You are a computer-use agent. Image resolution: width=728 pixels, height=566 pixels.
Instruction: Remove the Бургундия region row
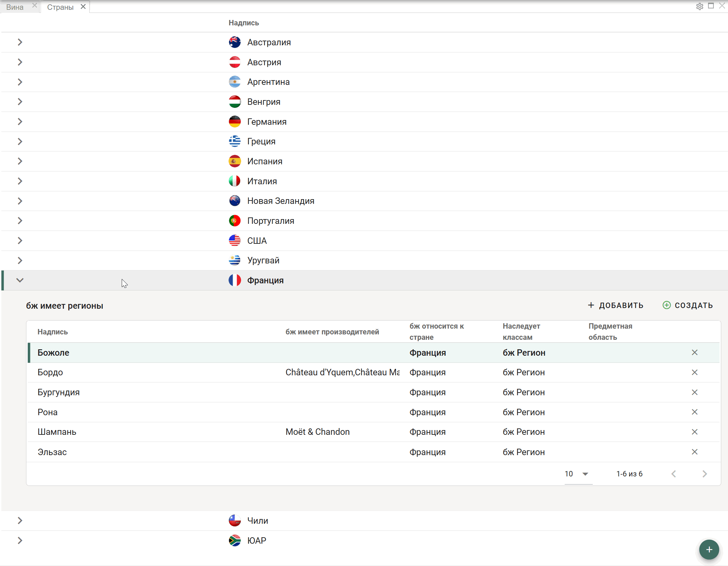coord(695,392)
